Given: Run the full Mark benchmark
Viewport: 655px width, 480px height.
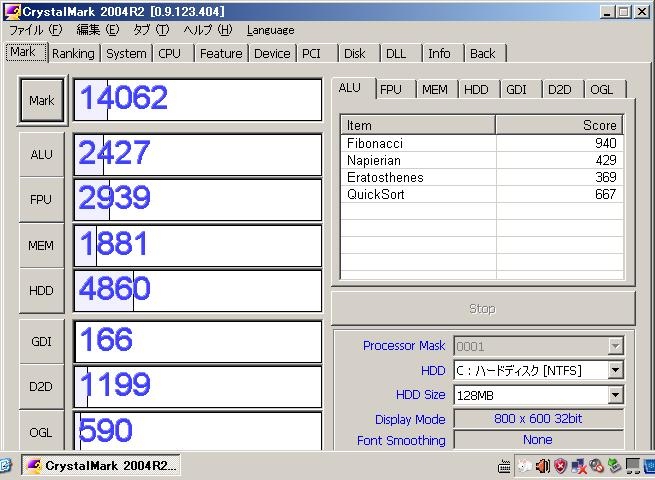Looking at the screenshot, I should (41, 101).
